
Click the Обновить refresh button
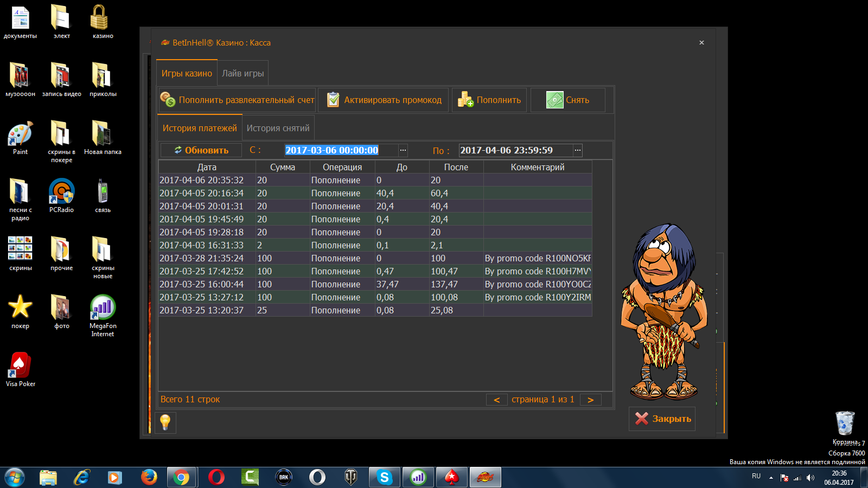click(x=201, y=150)
